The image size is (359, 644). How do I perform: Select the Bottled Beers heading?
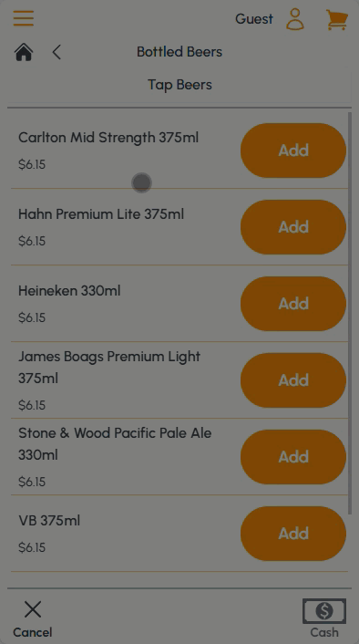[179, 52]
